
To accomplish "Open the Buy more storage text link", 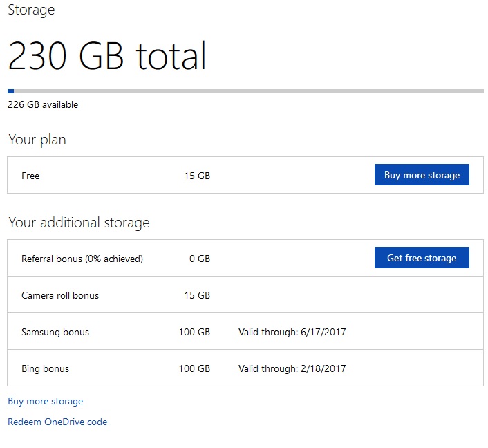I will [x=45, y=401].
